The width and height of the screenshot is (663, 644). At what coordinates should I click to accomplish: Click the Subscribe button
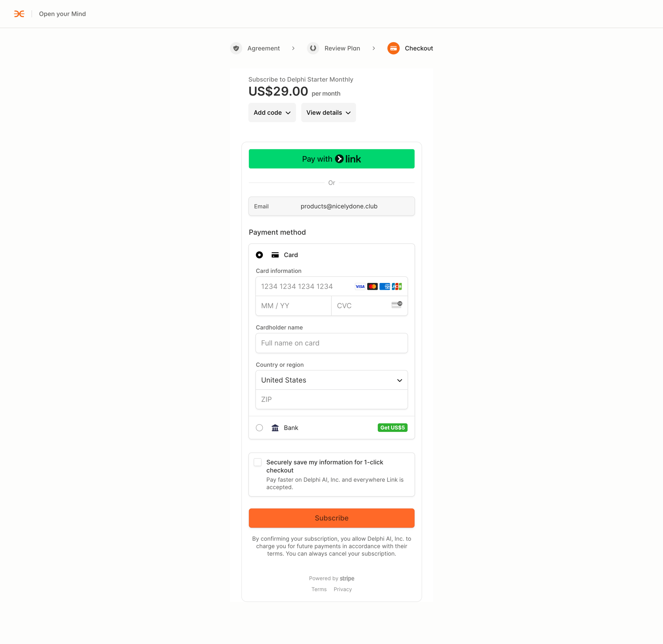(x=331, y=518)
